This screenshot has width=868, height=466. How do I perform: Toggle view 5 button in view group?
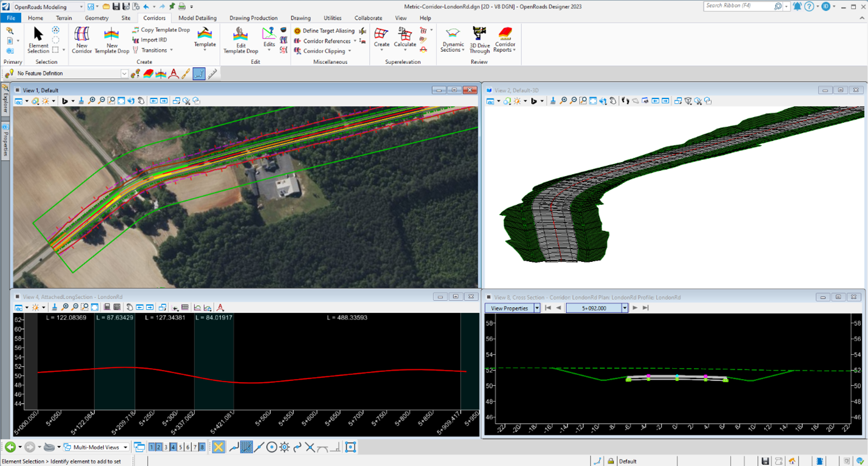[181, 447]
